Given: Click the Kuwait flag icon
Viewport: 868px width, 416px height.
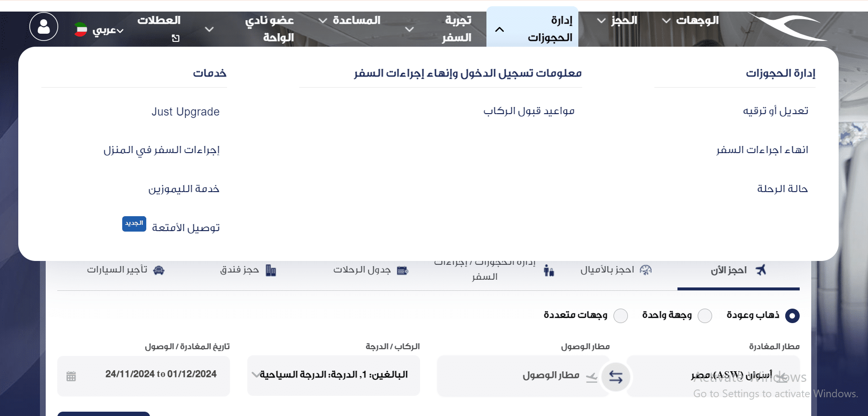Looking at the screenshot, I should point(81,29).
